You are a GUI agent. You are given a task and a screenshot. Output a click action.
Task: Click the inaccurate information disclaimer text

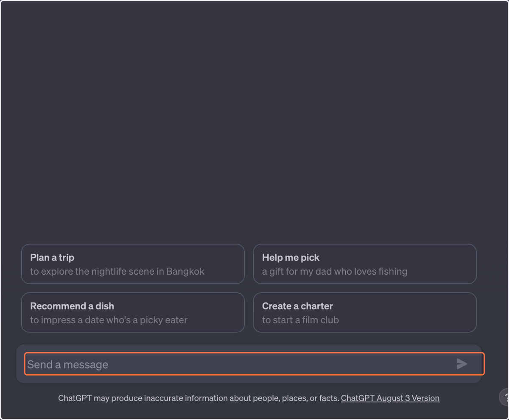(199, 398)
